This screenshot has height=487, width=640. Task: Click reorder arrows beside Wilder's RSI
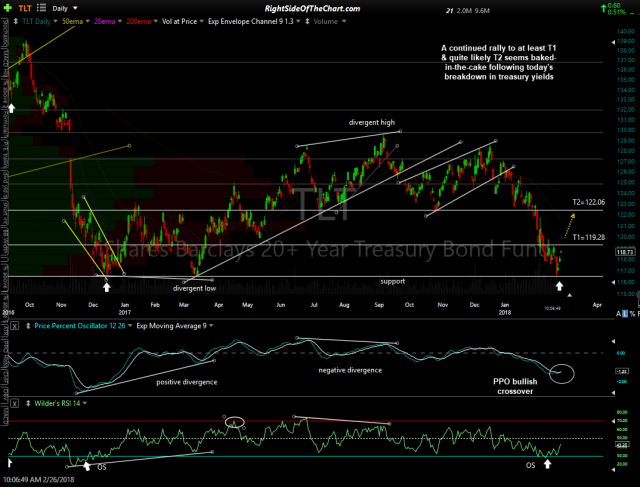(x=28, y=403)
